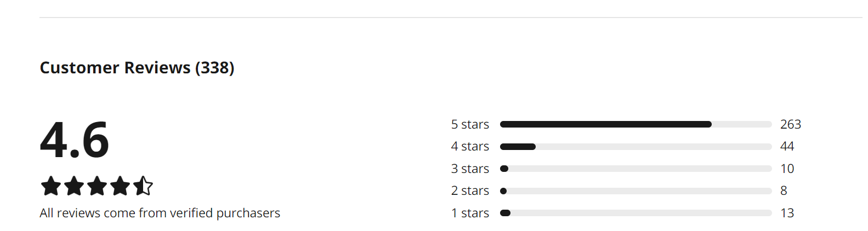868x231 pixels.
Task: Click the 1 stars rating bar
Action: coord(636,213)
